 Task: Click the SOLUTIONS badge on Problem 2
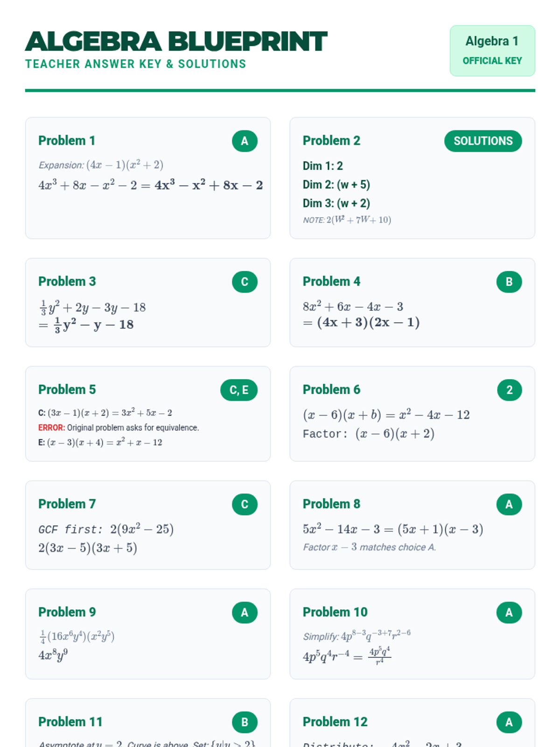483,141
